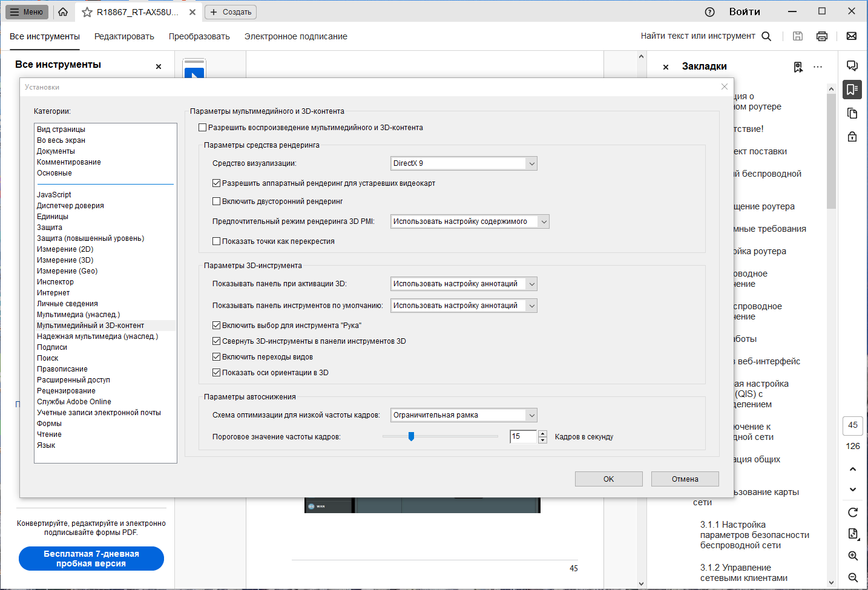Toggle double-sided rendering checkbox

[217, 202]
